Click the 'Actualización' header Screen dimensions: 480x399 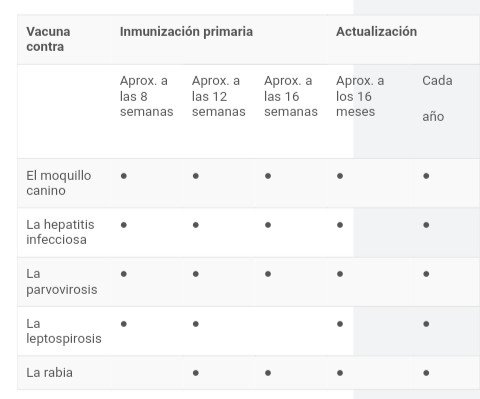click(x=376, y=32)
